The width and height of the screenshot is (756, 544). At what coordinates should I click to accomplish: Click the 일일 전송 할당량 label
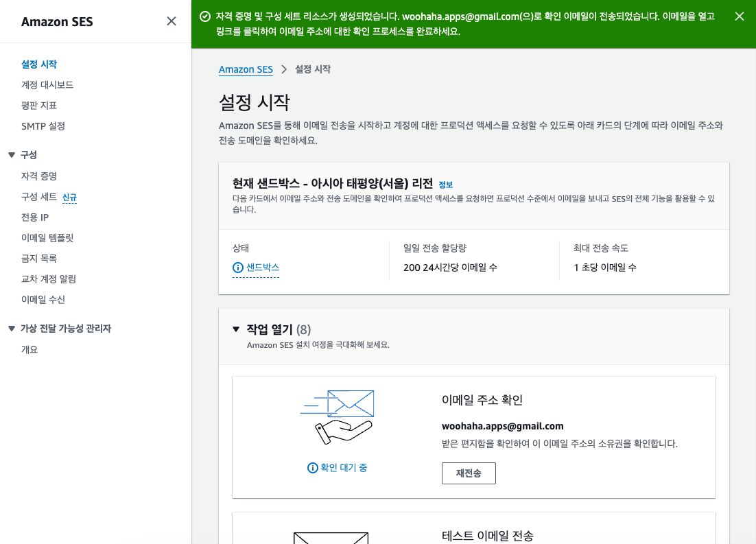pyautogui.click(x=435, y=248)
